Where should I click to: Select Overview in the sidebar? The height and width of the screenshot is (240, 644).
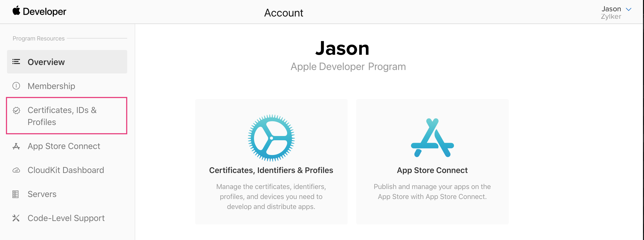pyautogui.click(x=46, y=62)
